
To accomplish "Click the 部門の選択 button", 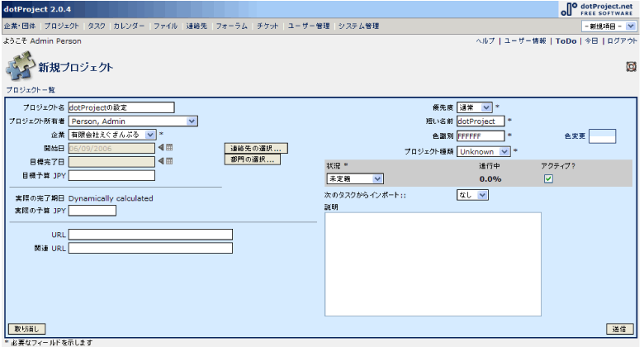I will point(253,159).
